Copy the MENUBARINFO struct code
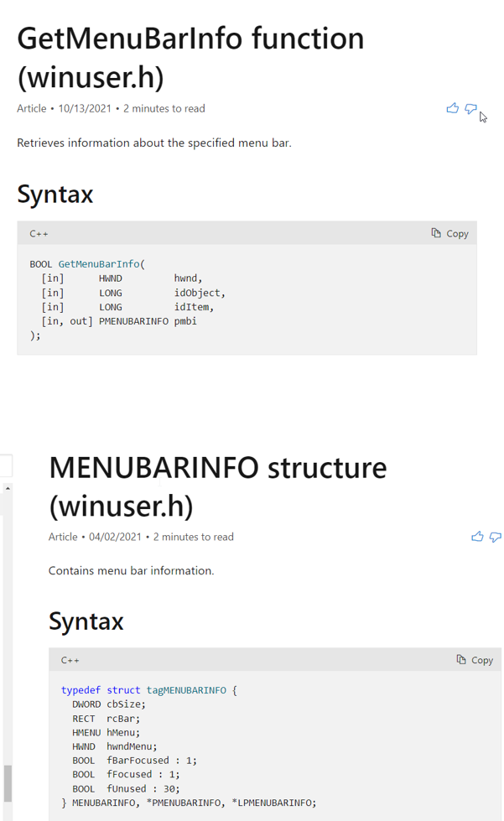The image size is (504, 821). click(x=475, y=660)
